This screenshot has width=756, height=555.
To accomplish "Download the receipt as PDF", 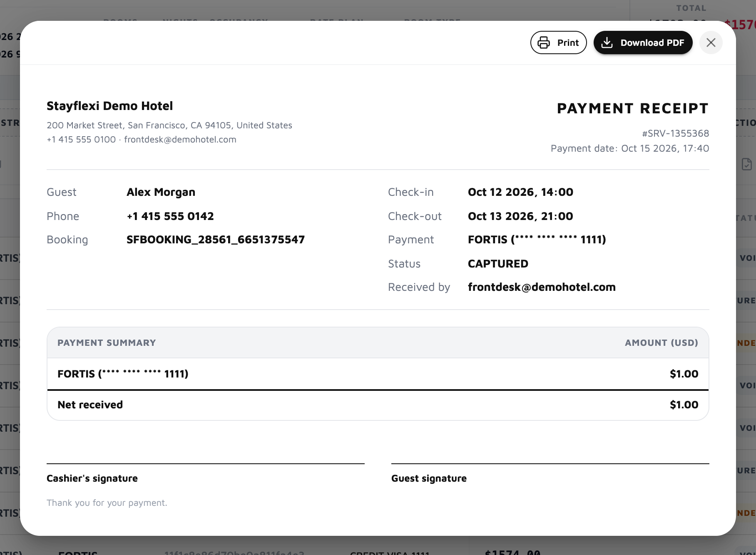I will [643, 42].
